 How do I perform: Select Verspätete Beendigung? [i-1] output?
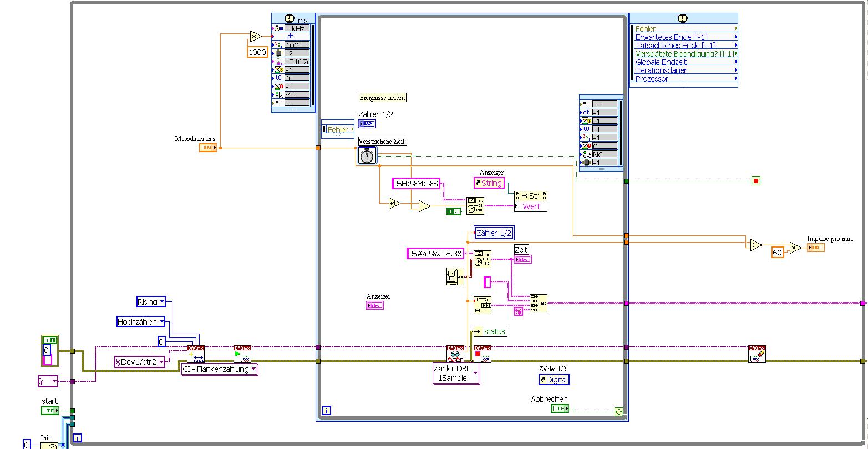687,53
